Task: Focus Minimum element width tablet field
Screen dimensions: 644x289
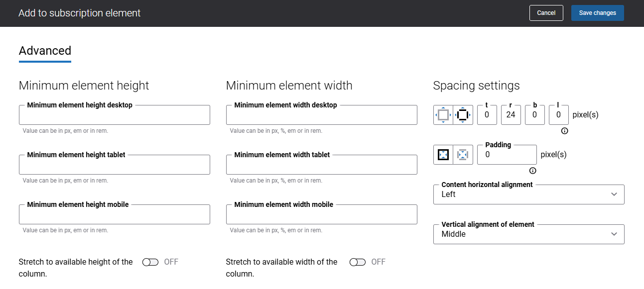Action: 322,165
